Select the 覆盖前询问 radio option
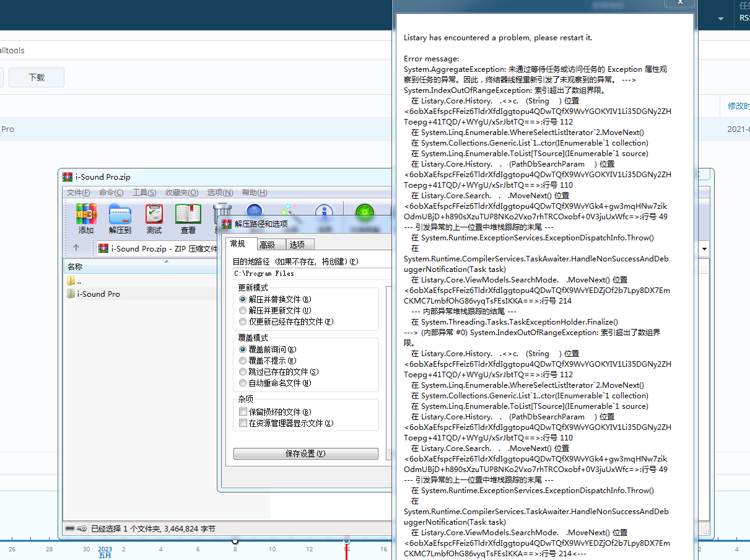This screenshot has width=750, height=560. click(x=243, y=349)
